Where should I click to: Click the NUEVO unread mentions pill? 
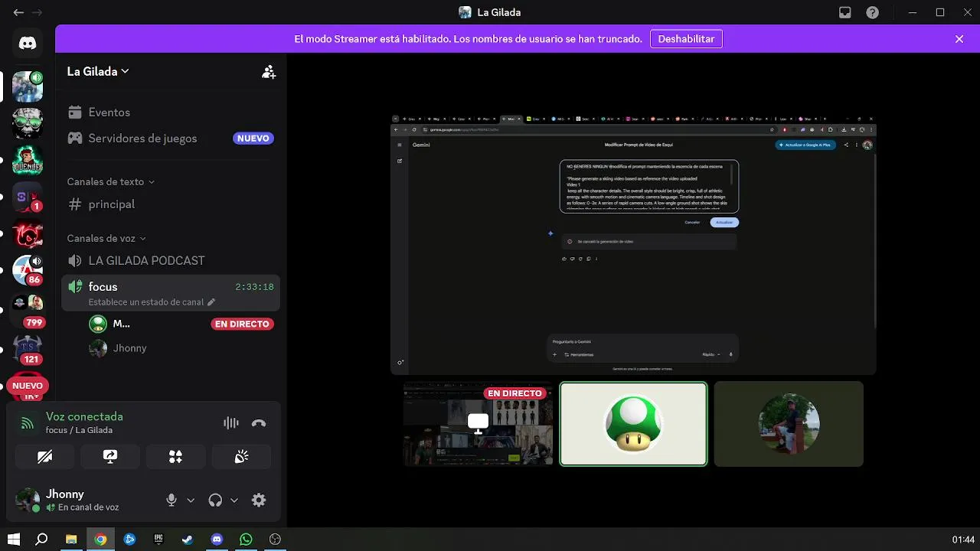28,386
